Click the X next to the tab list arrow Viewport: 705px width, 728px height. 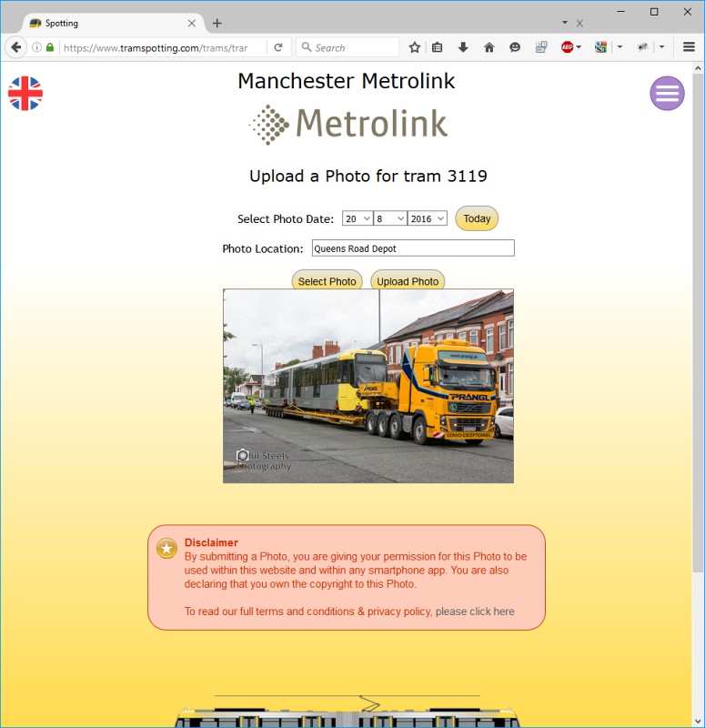tap(579, 24)
